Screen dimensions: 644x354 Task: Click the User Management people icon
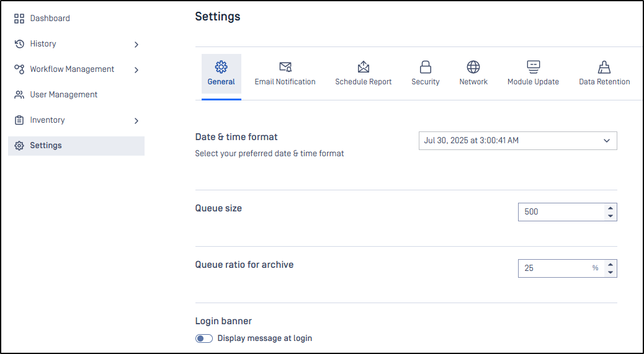point(19,95)
